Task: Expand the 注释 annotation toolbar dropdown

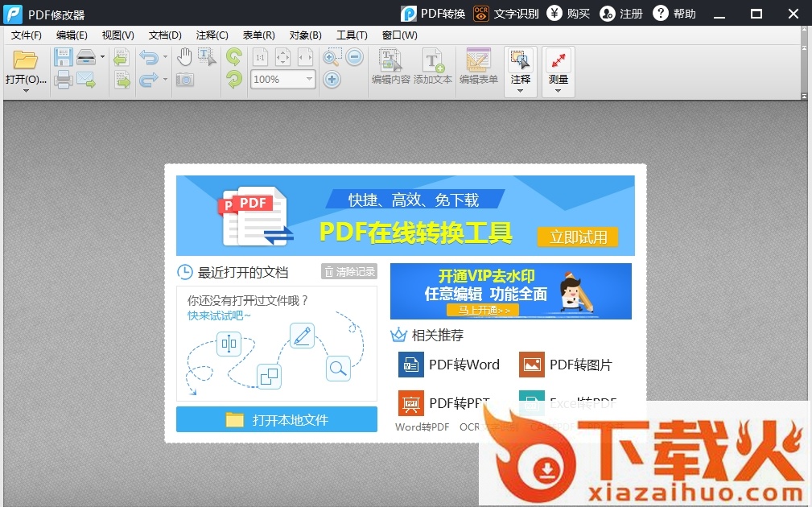Action: 521,91
